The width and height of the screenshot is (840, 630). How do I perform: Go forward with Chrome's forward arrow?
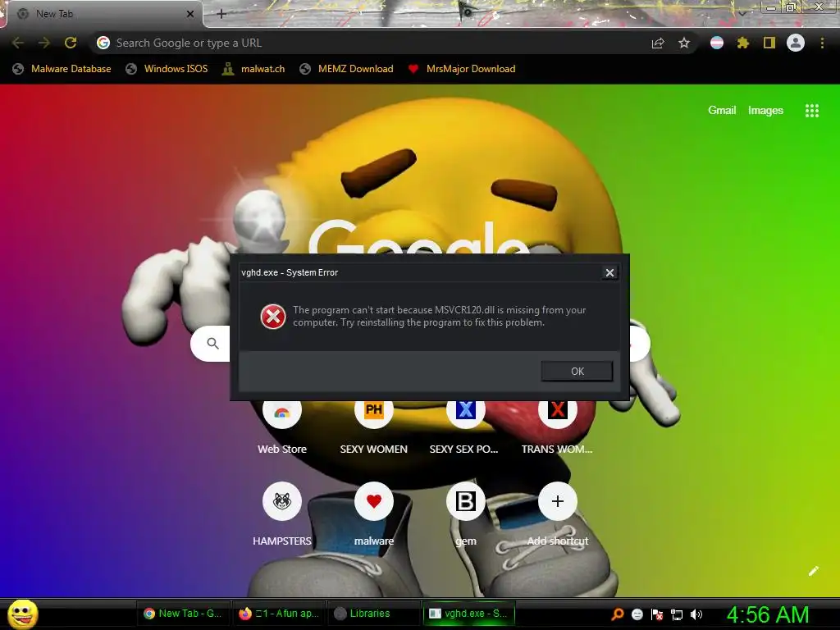[44, 43]
